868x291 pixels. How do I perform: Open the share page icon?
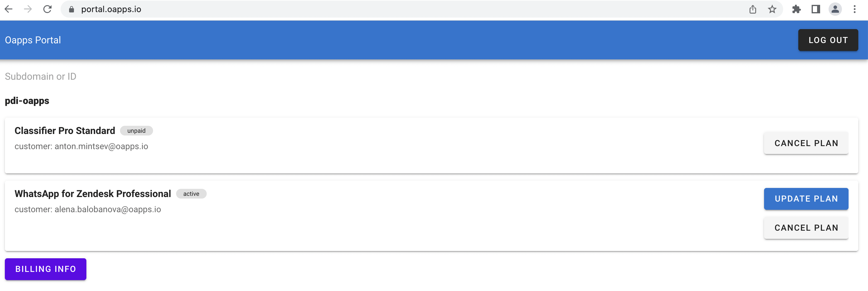click(753, 9)
